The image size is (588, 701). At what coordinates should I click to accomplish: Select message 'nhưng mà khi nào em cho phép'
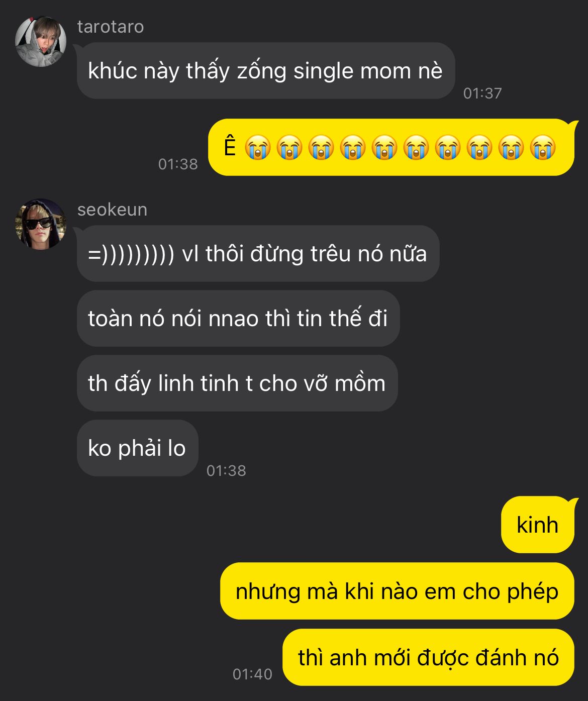click(x=397, y=591)
